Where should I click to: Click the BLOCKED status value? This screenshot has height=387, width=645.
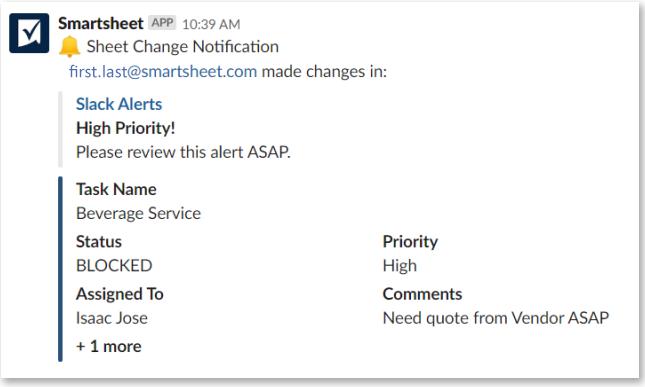pyautogui.click(x=114, y=266)
